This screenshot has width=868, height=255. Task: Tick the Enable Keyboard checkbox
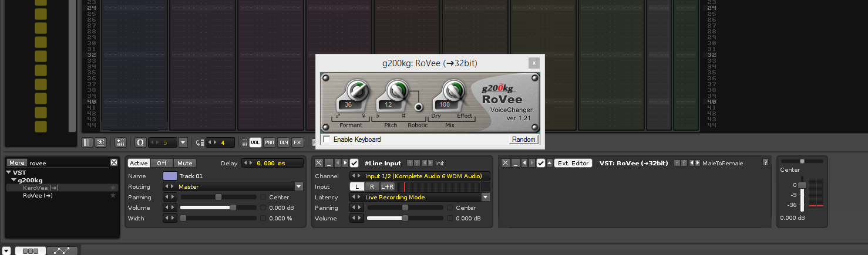point(327,140)
